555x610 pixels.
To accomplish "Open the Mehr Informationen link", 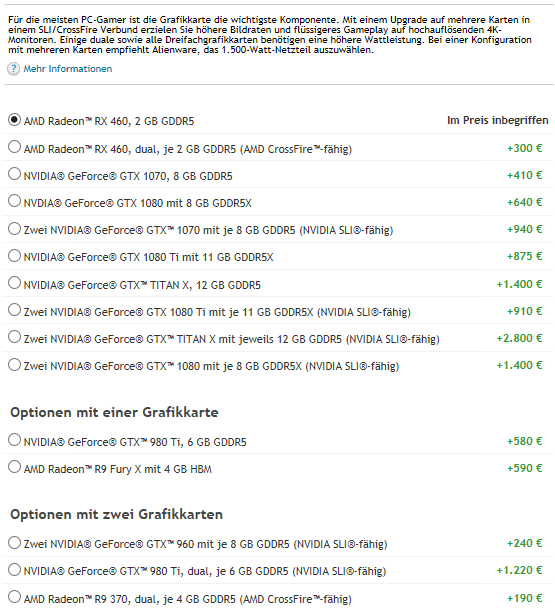I will click(68, 69).
